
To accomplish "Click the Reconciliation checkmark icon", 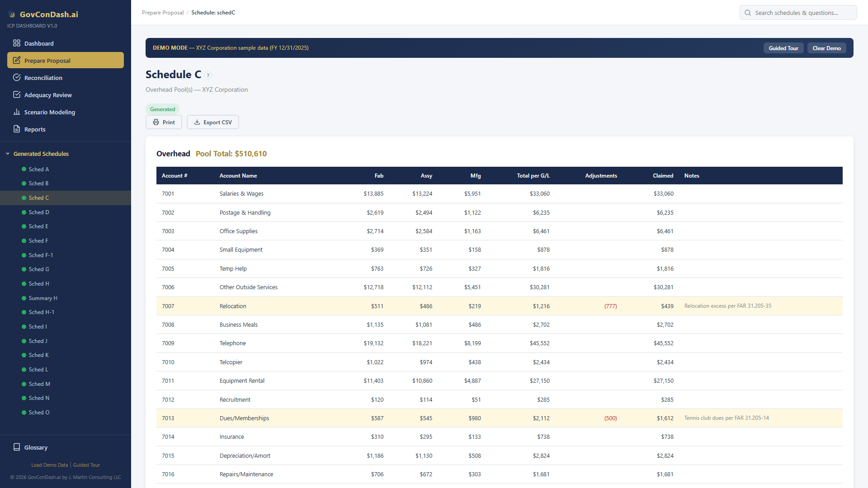I will coord(17,78).
